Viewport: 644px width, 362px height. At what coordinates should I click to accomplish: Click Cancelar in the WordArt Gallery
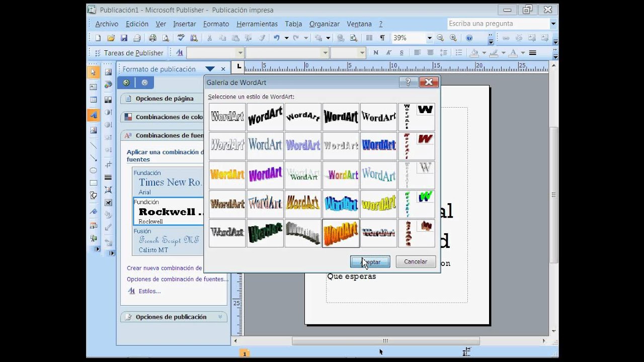[416, 262]
